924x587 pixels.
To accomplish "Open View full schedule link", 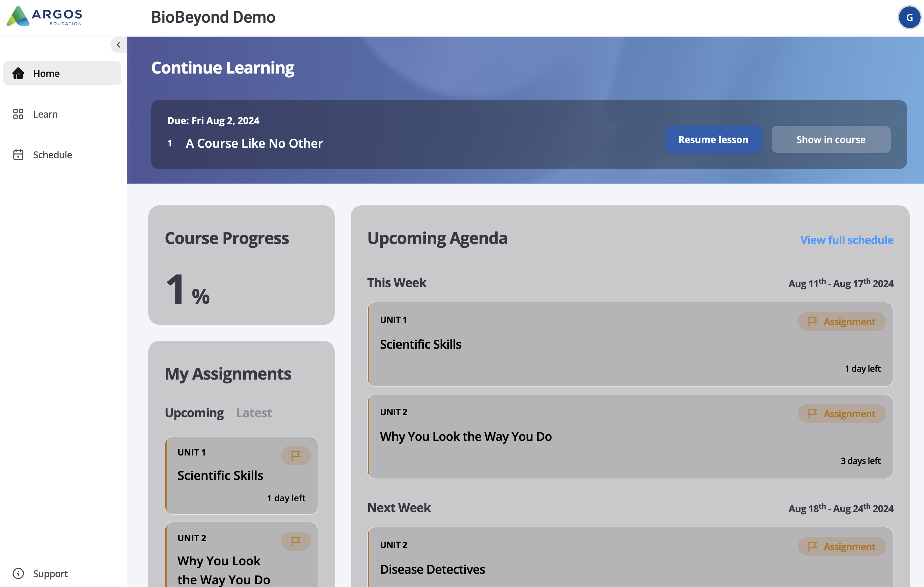I will click(846, 240).
